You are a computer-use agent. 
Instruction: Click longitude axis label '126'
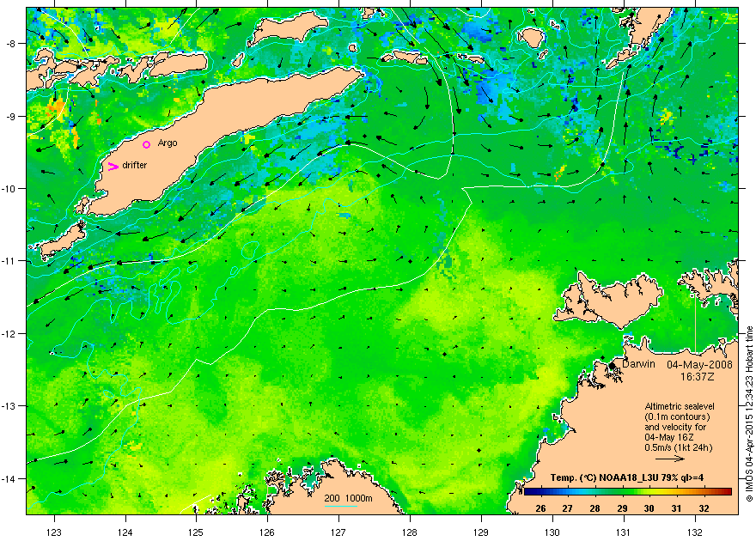point(267,532)
